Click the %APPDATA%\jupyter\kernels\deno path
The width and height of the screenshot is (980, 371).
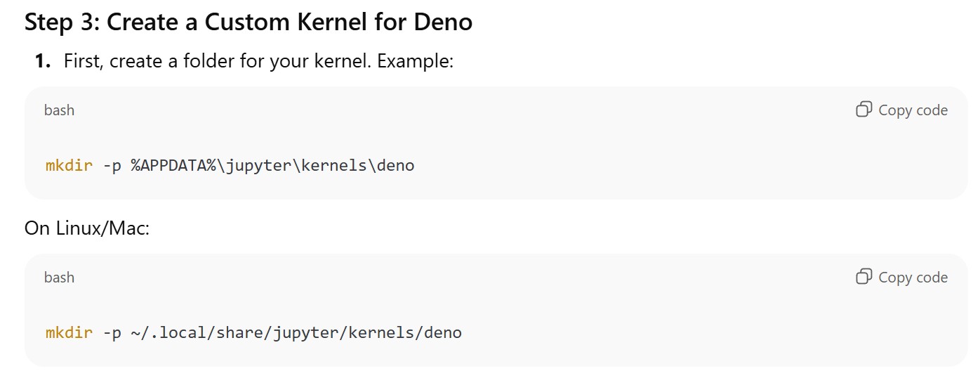[x=272, y=167]
